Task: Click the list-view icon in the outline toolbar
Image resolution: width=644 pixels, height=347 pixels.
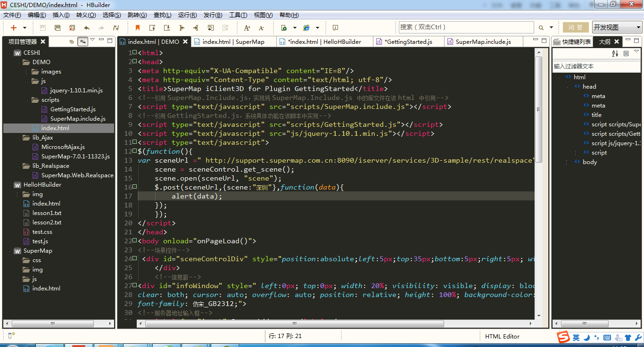Action: coord(626,53)
